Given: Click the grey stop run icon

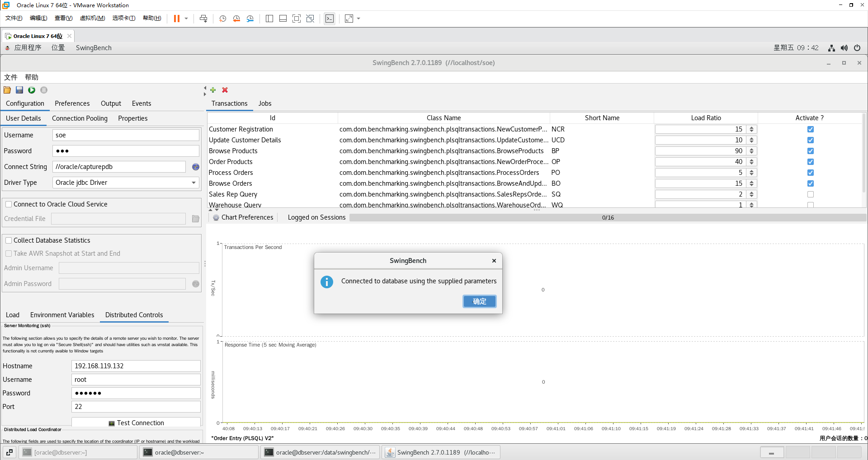Looking at the screenshot, I should click(x=44, y=90).
